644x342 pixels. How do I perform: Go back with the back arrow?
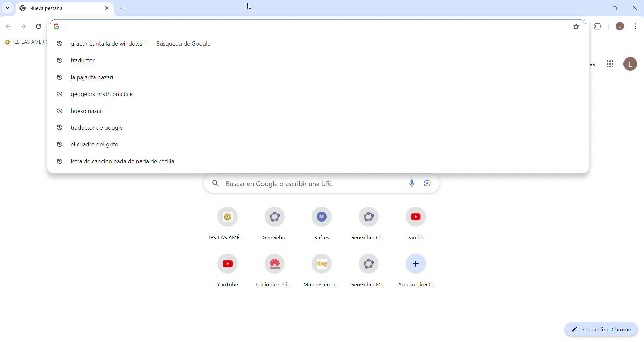[9, 26]
